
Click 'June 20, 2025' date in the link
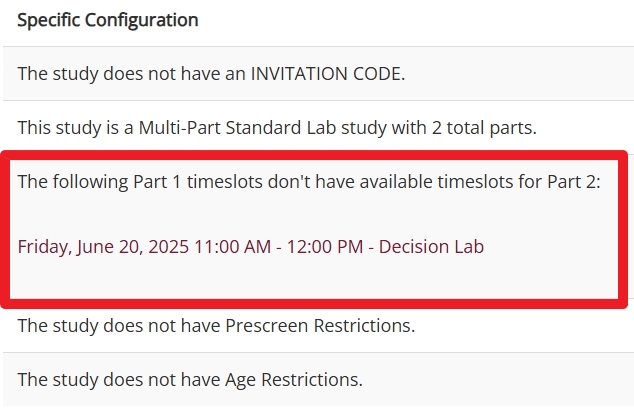click(x=133, y=247)
